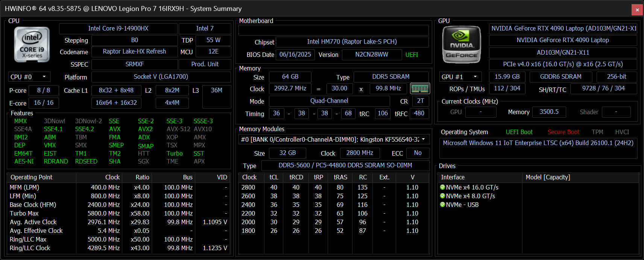Click the AVX-512 feature label
The image size is (644, 260).
(x=178, y=129)
